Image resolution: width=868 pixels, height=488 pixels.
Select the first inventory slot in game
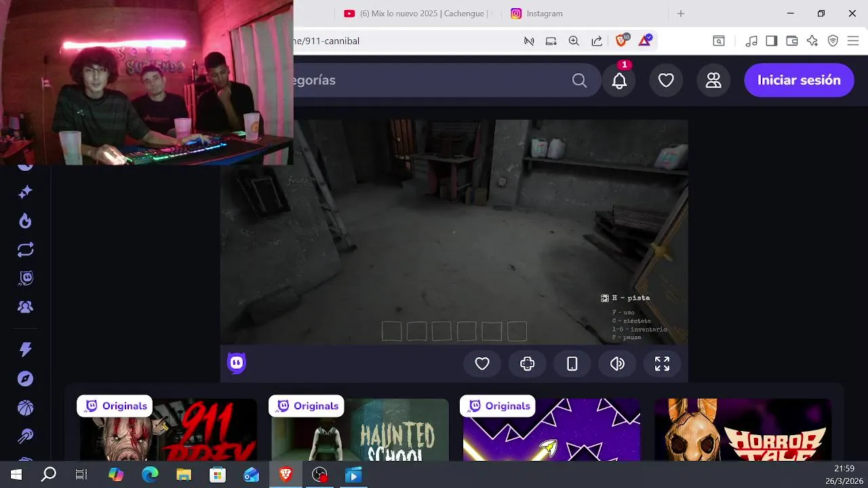[x=391, y=331]
